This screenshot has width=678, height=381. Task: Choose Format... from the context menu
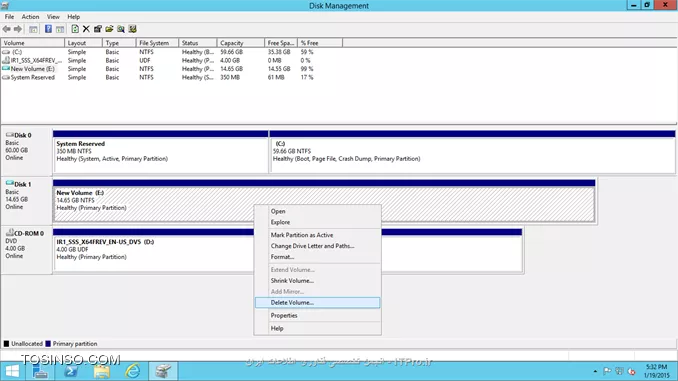pyautogui.click(x=317, y=256)
